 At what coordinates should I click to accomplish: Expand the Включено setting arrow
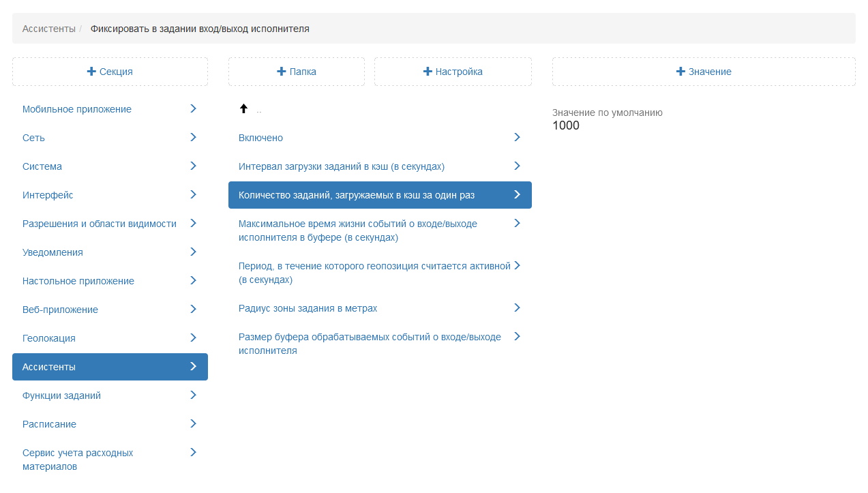[x=517, y=137]
